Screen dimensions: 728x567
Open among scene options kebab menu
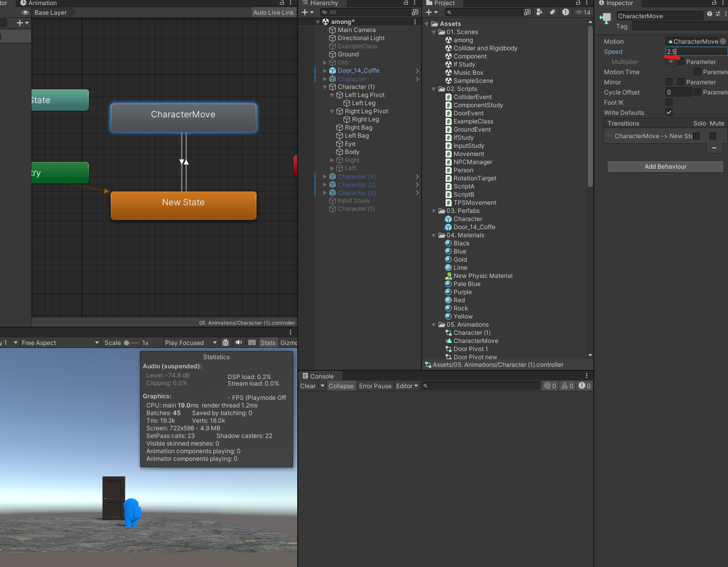point(415,22)
